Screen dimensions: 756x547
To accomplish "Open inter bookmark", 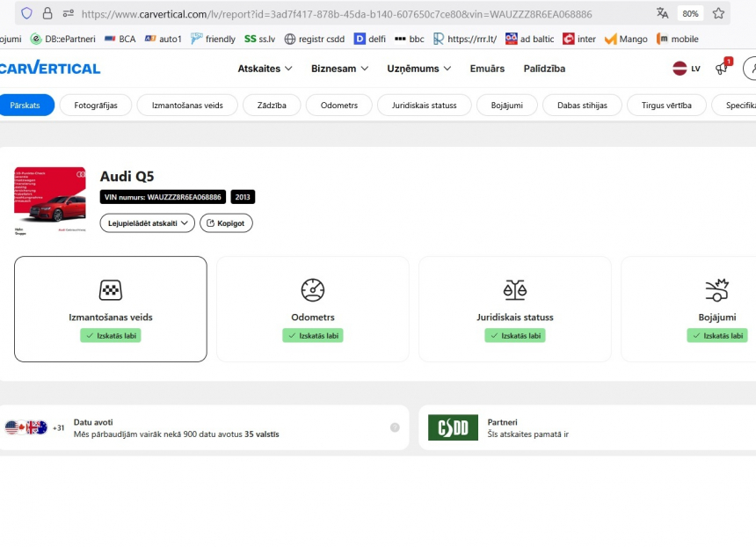I will coord(579,39).
